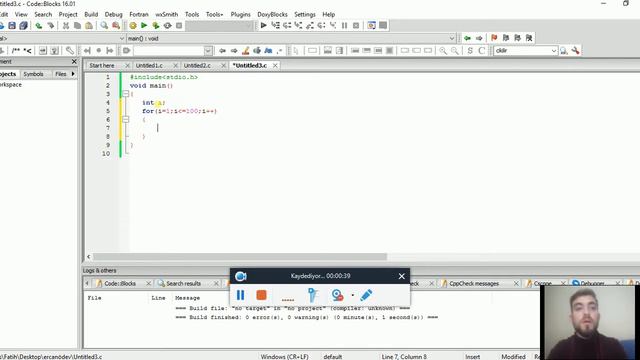This screenshot has width=640, height=360.
Task: Click the Jump forward arrow icon
Action: tap(479, 38)
